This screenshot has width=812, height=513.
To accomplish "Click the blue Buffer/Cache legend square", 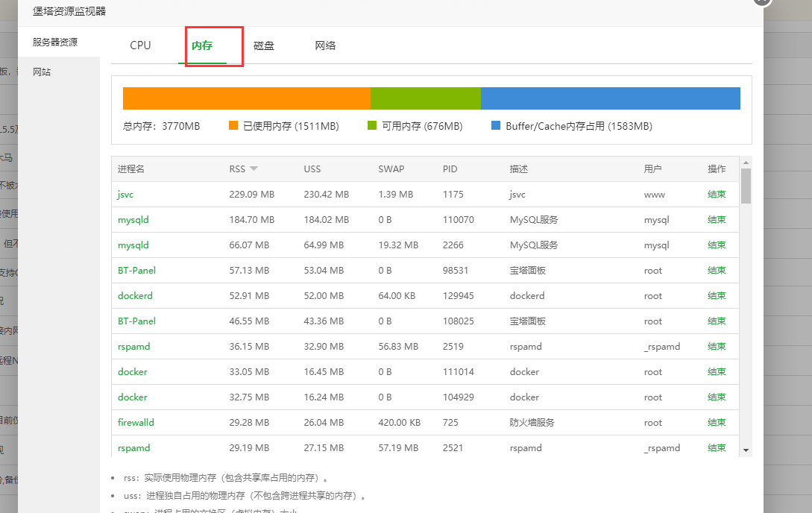I will tap(496, 125).
